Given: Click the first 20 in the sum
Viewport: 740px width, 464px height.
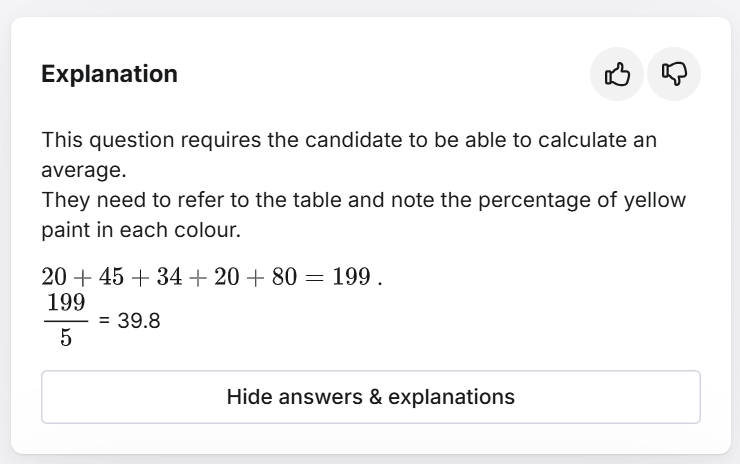Looking at the screenshot, I should coord(54,276).
